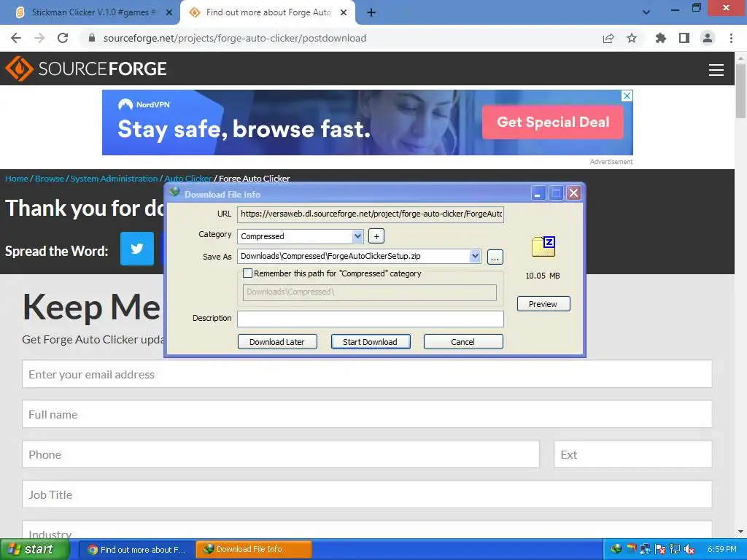
Task: Go back in browser history
Action: click(x=16, y=38)
